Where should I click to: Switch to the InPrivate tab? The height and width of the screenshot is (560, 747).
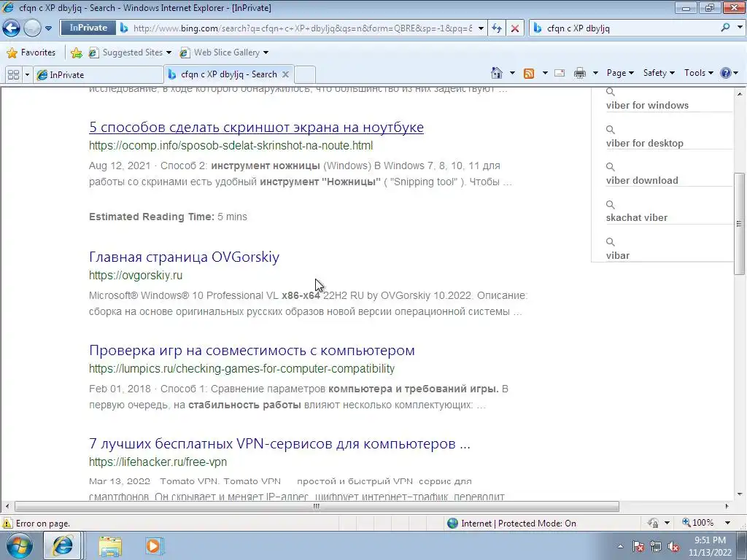tap(98, 75)
